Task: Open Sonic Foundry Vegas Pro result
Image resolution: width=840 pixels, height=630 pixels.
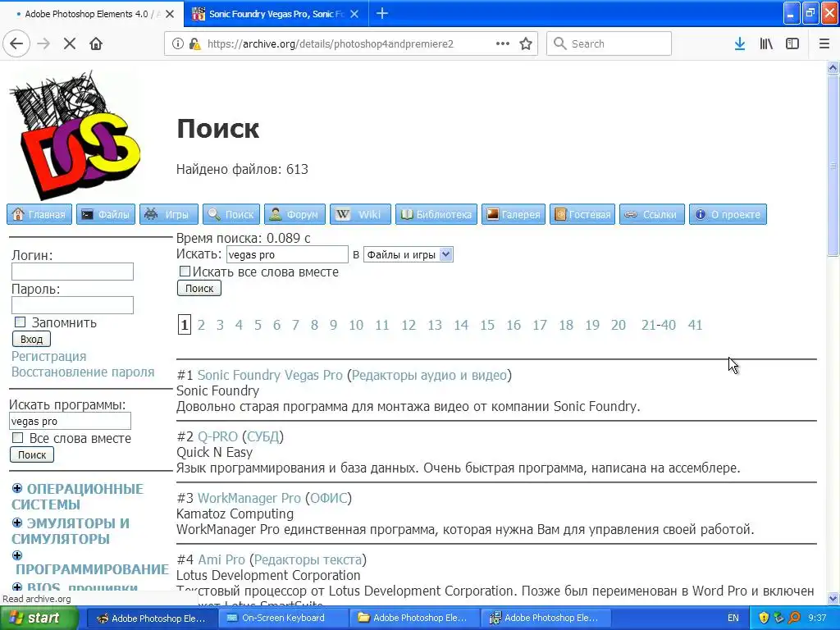Action: click(270, 375)
